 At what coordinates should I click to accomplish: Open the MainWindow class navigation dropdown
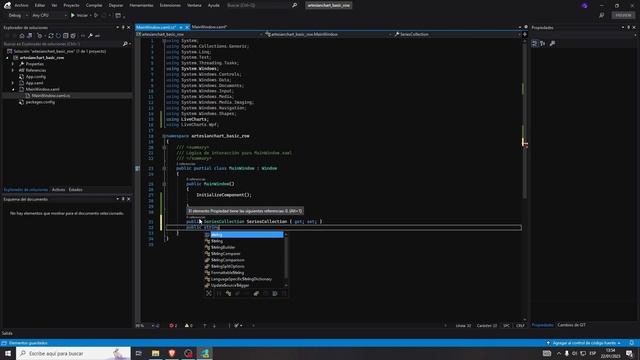[328, 34]
